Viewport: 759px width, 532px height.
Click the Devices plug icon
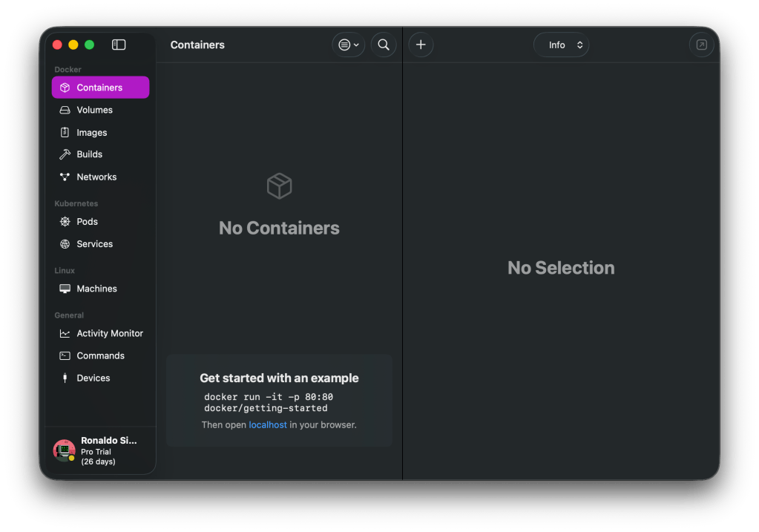(x=65, y=378)
